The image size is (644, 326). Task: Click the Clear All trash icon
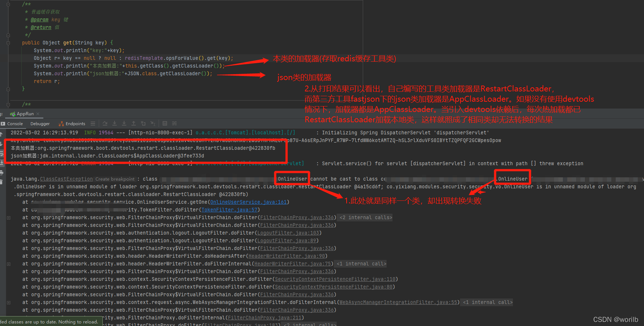click(1, 182)
